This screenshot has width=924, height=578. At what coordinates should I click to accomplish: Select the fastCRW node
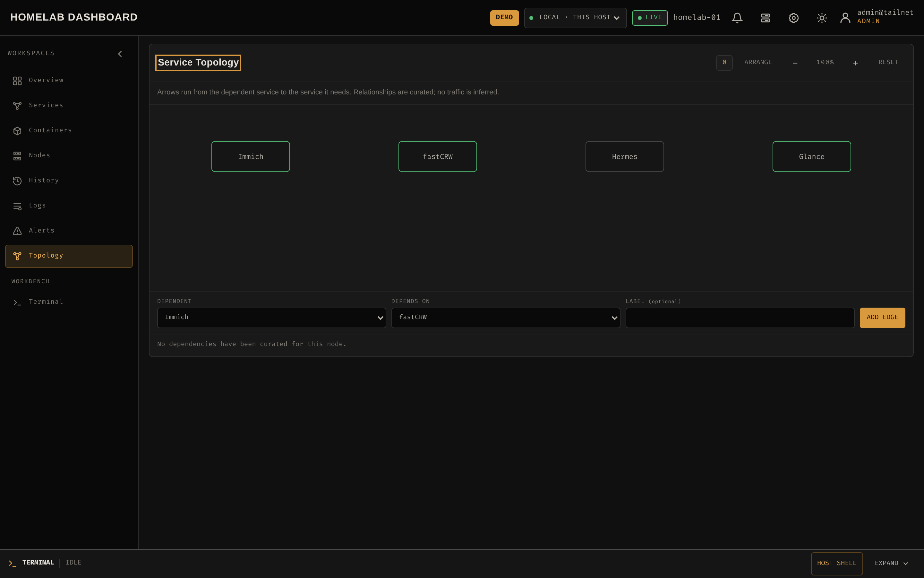click(438, 157)
